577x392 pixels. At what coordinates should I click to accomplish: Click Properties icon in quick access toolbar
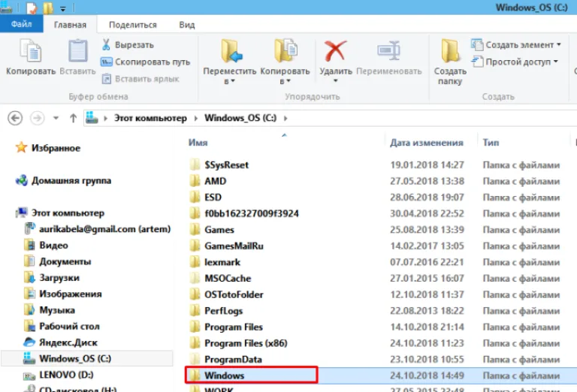[32, 8]
